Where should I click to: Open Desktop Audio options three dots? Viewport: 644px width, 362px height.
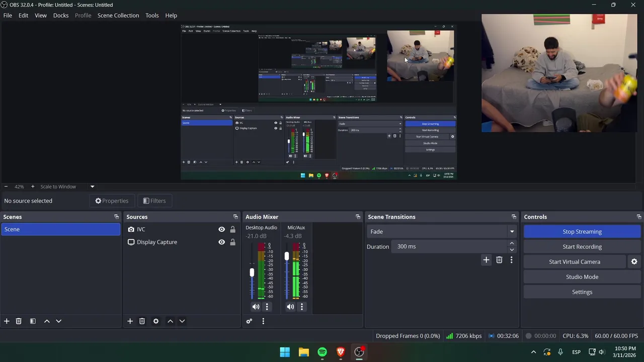(267, 307)
